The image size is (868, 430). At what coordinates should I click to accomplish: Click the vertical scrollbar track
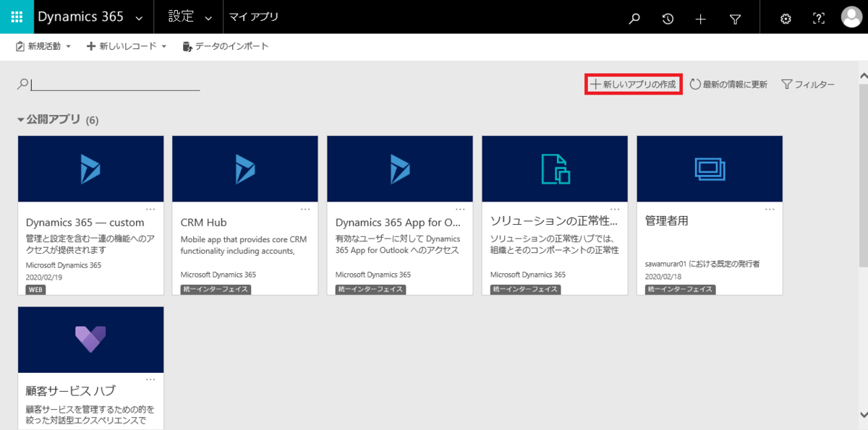click(862, 246)
